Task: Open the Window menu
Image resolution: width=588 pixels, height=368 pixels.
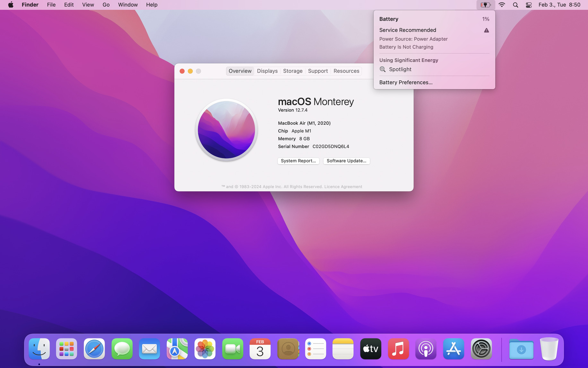Action: coord(128,5)
